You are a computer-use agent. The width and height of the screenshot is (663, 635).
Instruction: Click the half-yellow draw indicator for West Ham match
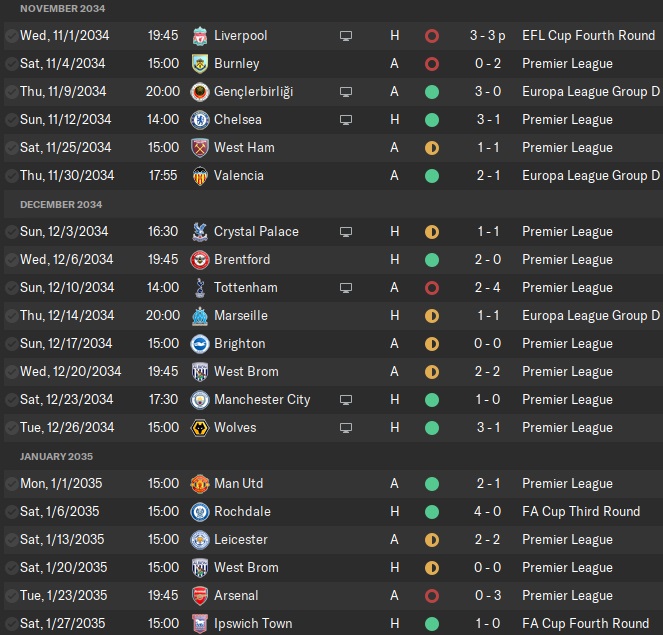pyautogui.click(x=432, y=148)
